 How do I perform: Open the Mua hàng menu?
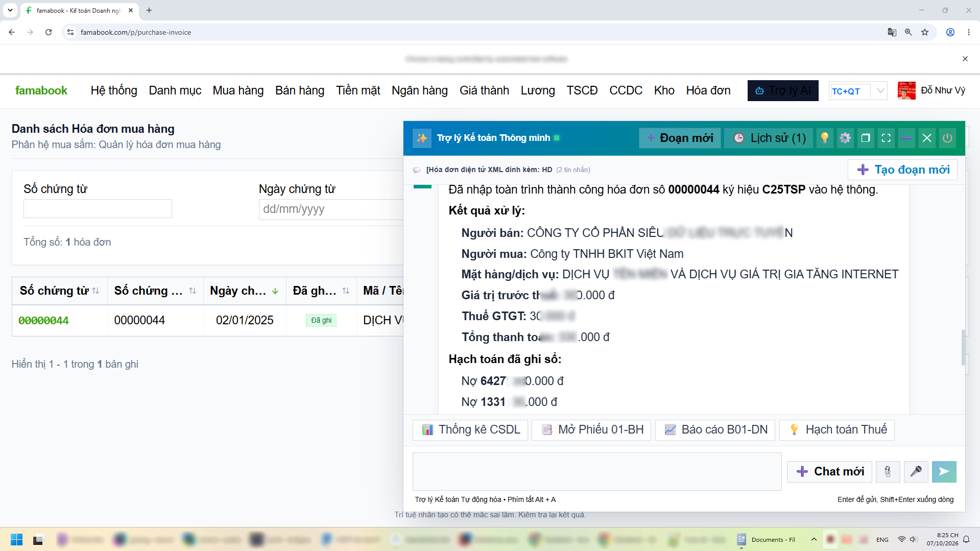coord(238,90)
